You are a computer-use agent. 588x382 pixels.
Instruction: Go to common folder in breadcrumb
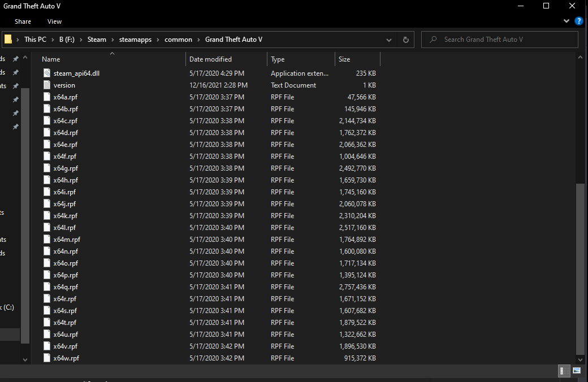point(178,40)
